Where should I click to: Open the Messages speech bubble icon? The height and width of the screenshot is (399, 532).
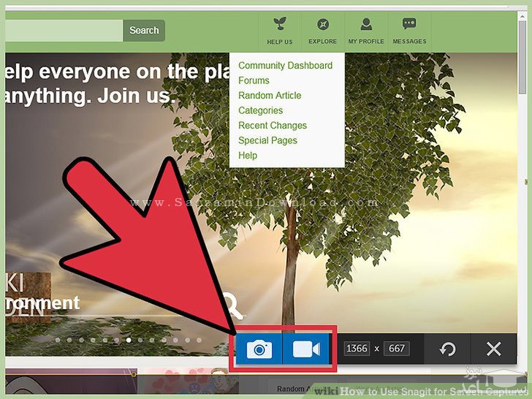[409, 25]
